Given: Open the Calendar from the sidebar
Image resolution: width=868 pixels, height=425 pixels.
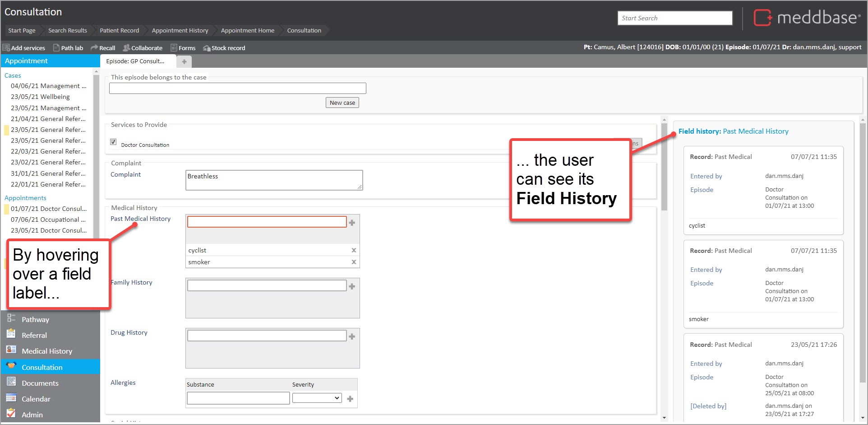Looking at the screenshot, I should pos(36,399).
